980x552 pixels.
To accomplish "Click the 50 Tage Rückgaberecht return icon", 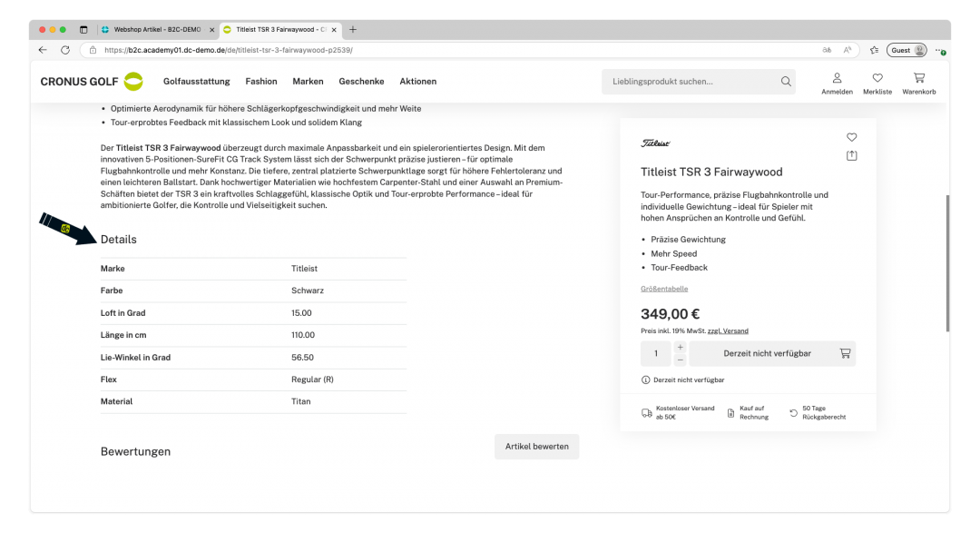I will point(793,412).
